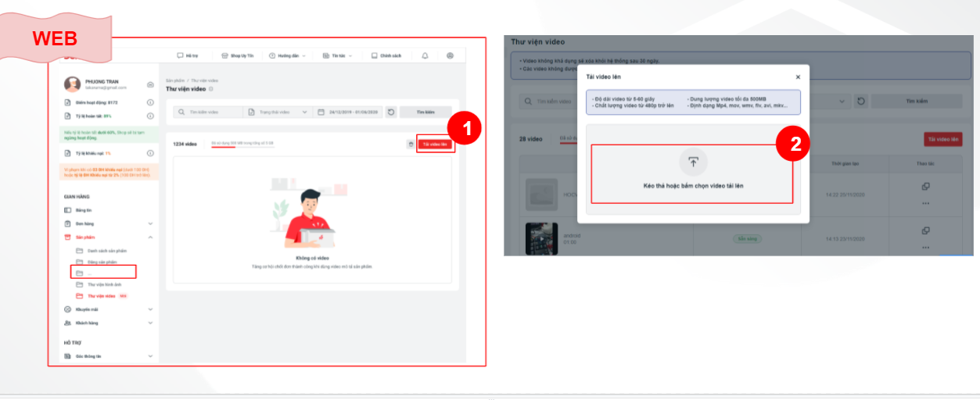Open Chính sách in the top navigation
Viewport: 980px width, 400px height.
[x=386, y=56]
